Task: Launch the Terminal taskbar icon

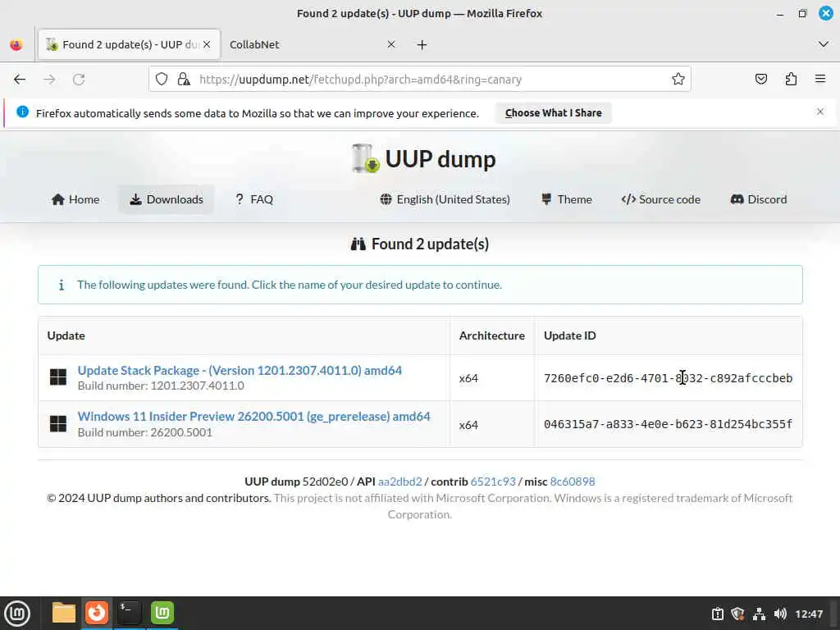Action: (129, 613)
